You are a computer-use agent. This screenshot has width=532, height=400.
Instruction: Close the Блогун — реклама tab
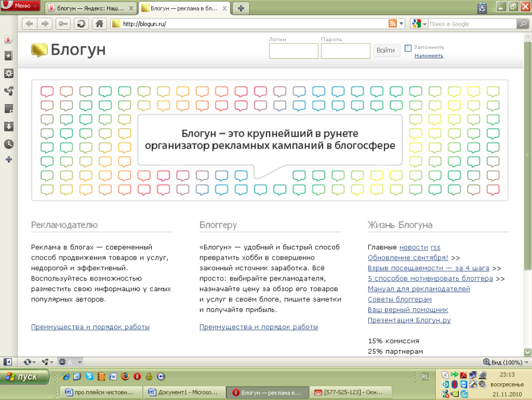click(x=224, y=8)
